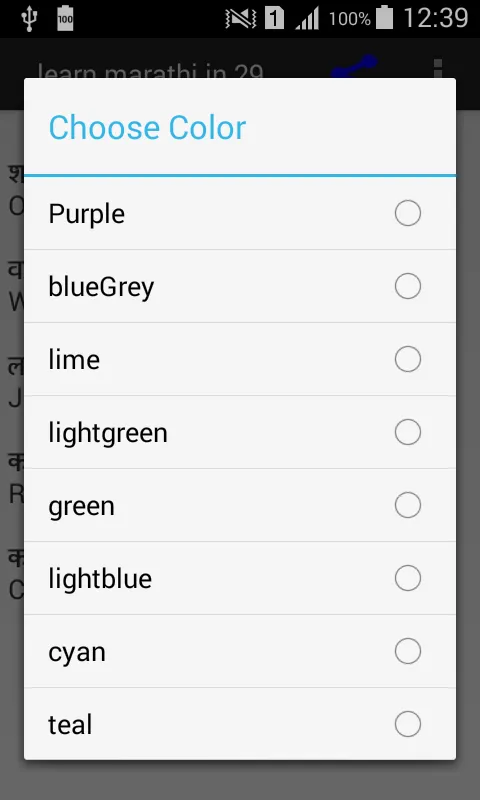
Task: Choose the lime radio option
Action: click(408, 359)
